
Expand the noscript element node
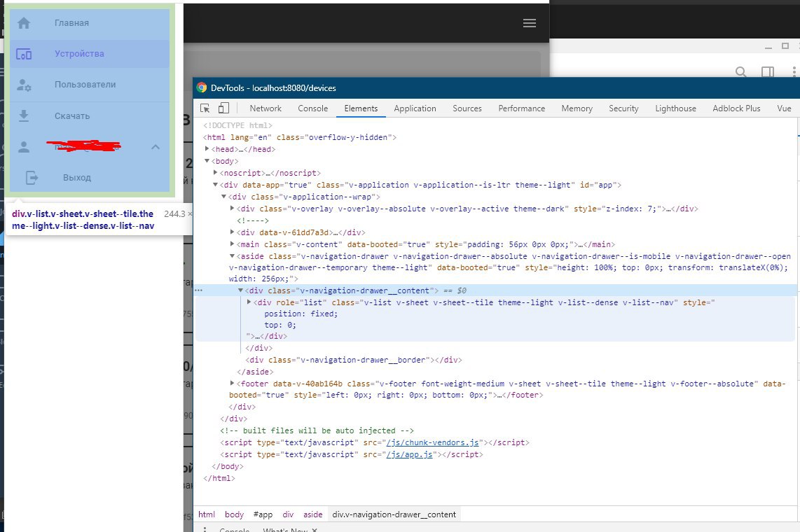[215, 173]
